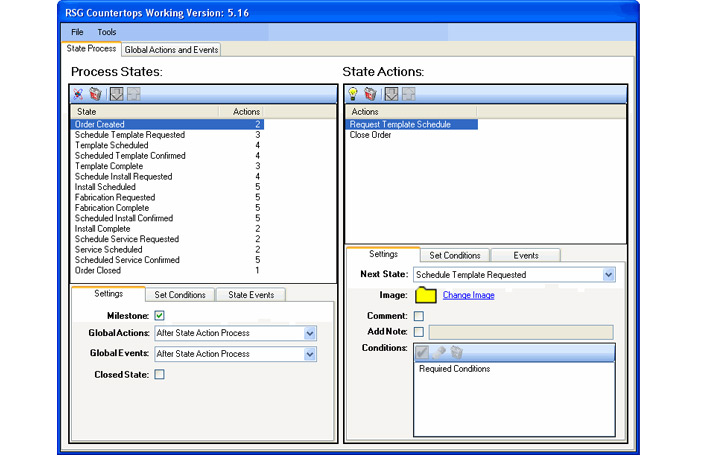Select the Service Scheduled state row
Image resolution: width=707 pixels, height=458 pixels.
(x=167, y=249)
